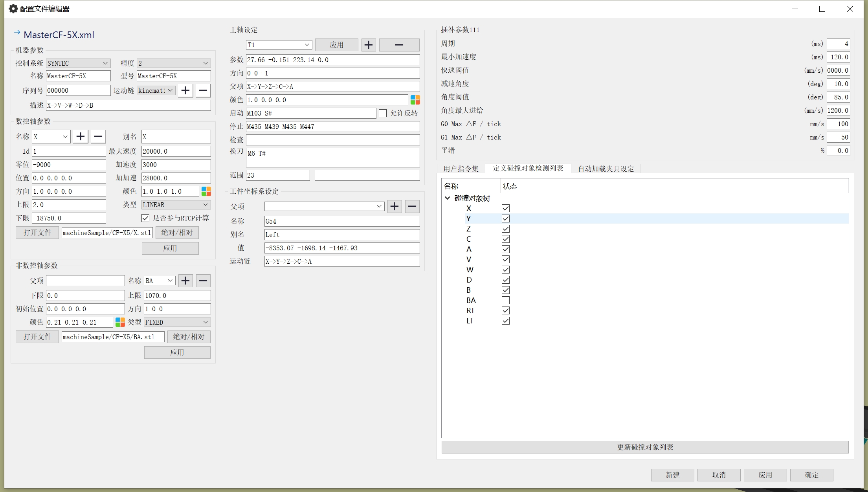The image size is (868, 492).
Task: Open CNC axis 名称 dropdown showing X
Action: (51, 137)
